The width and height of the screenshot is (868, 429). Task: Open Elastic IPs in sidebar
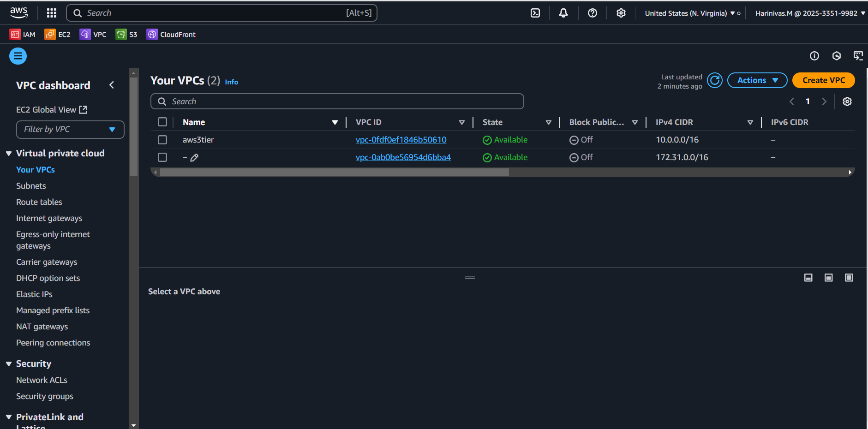coord(35,294)
